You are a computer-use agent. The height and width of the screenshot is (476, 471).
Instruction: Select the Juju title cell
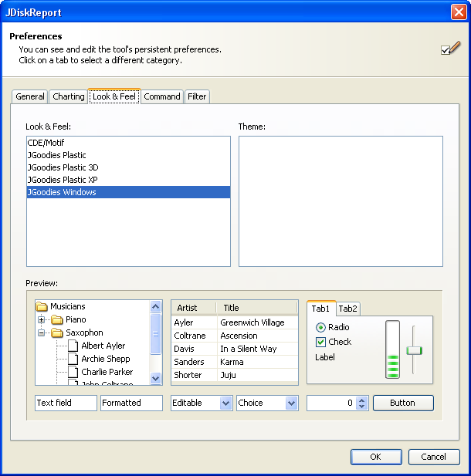click(258, 375)
